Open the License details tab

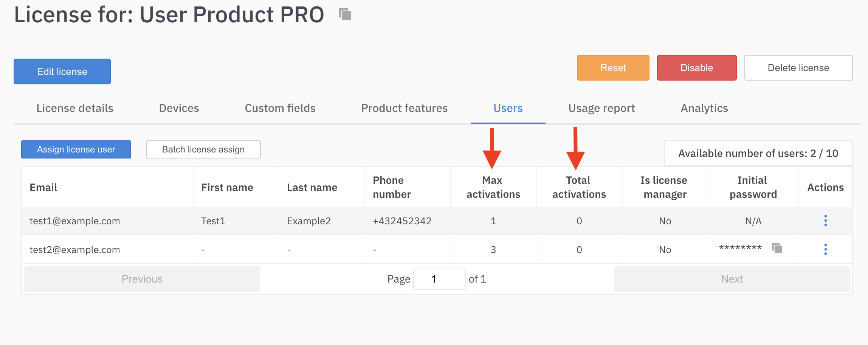pyautogui.click(x=75, y=108)
